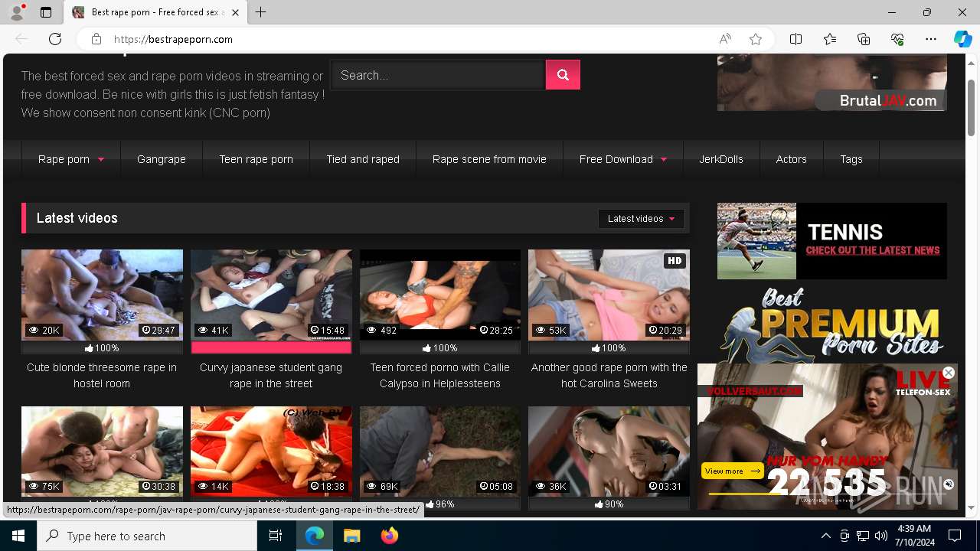Open the notifications center icon
Viewport: 980px width, 551px height.
[x=955, y=536]
